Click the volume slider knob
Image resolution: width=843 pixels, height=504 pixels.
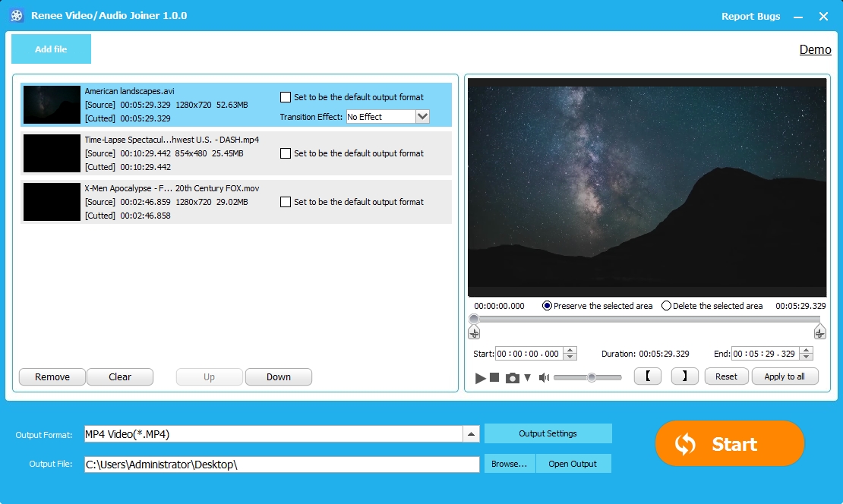591,377
